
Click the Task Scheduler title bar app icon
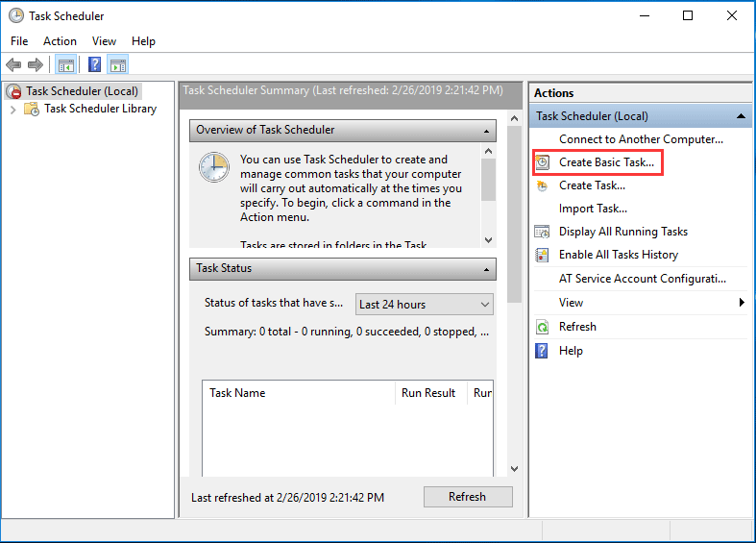coord(16,16)
